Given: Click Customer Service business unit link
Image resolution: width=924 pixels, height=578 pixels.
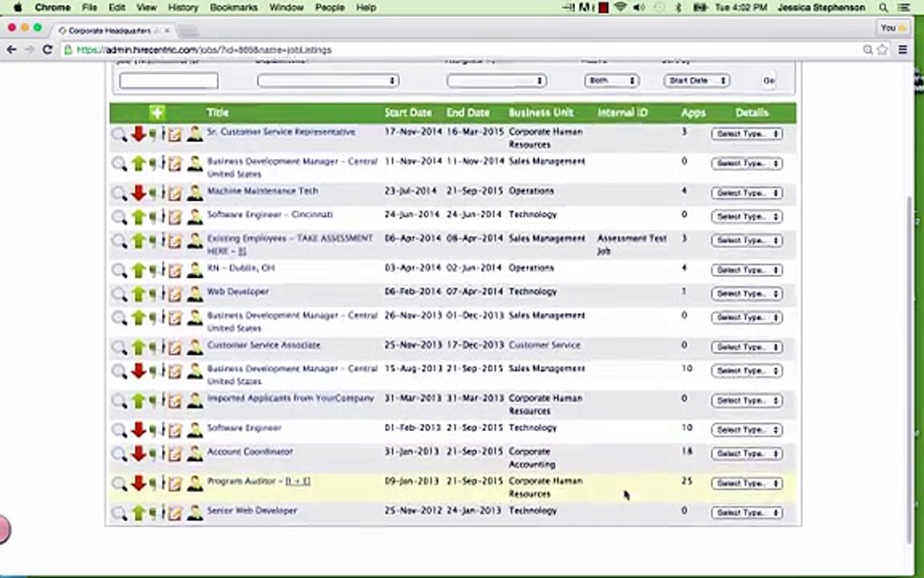Looking at the screenshot, I should point(545,344).
